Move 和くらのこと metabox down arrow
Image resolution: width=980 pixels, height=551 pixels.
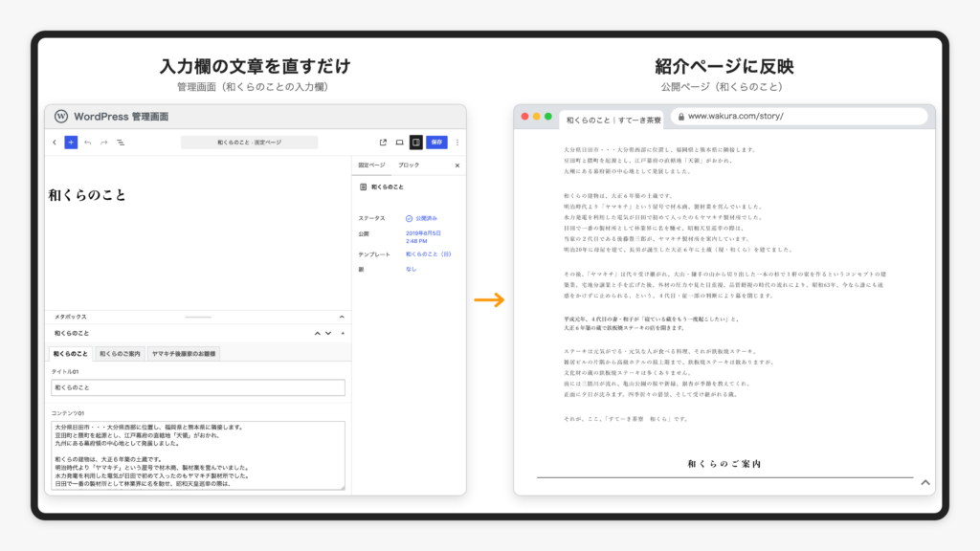[x=328, y=334]
